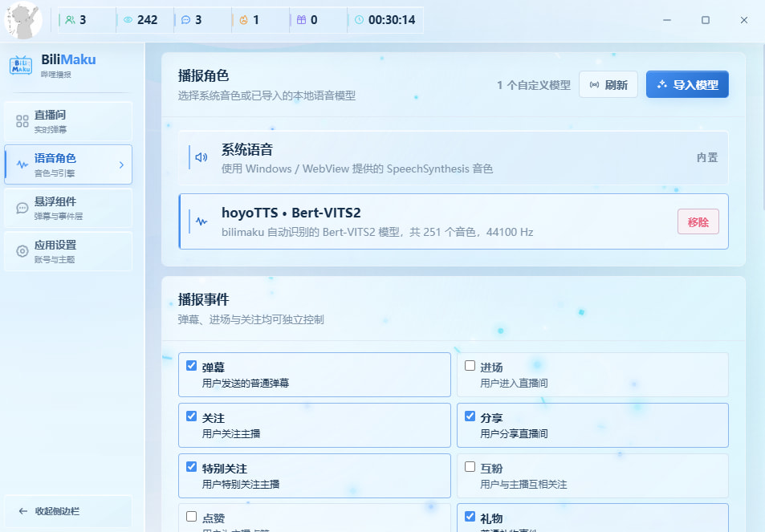Screen dimensions: 765x532
Task: Click the online viewers people icon
Action: tap(71, 20)
